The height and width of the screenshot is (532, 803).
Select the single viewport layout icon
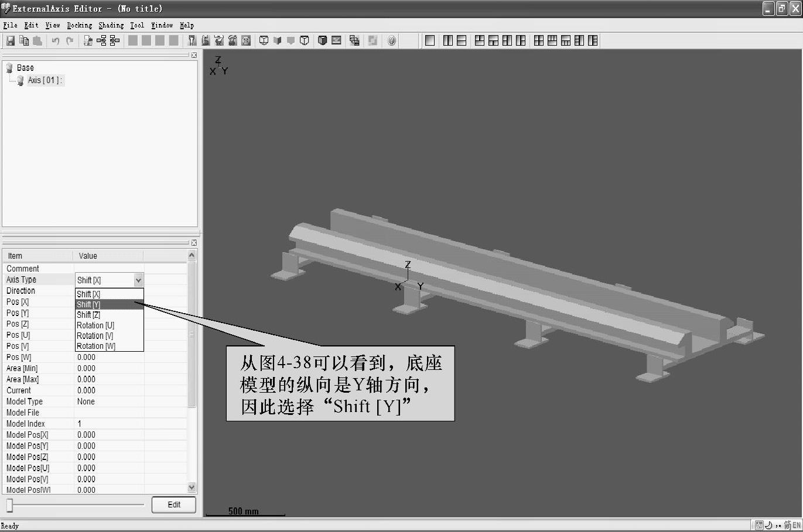tap(430, 40)
